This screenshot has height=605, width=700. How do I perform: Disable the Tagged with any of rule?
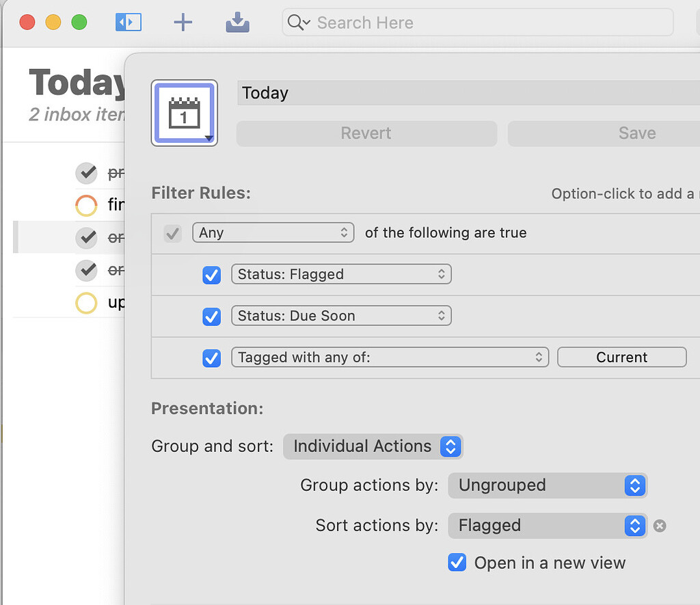(211, 358)
